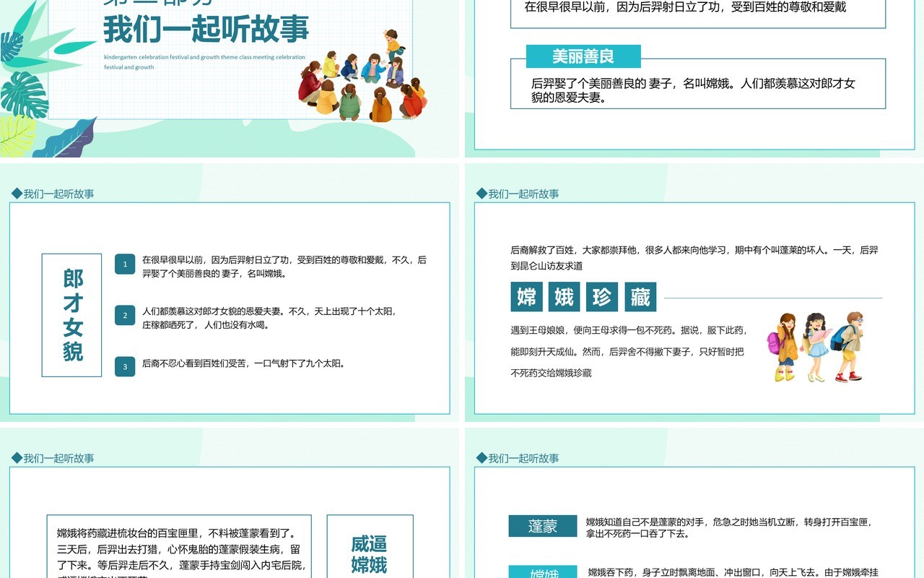Click the paragraph starting 嫦娥吞下药
Viewport: 924px width, 578px height.
pos(733,572)
